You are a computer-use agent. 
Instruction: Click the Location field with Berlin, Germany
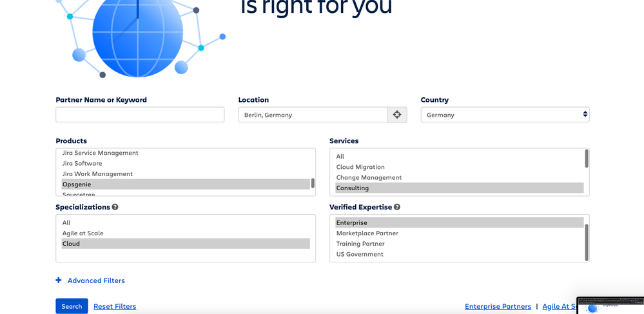click(x=313, y=115)
